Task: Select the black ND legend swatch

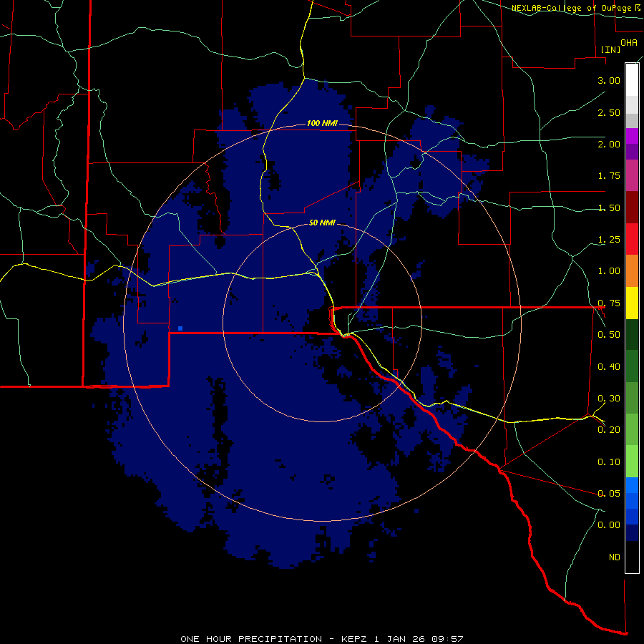Action: click(632, 557)
